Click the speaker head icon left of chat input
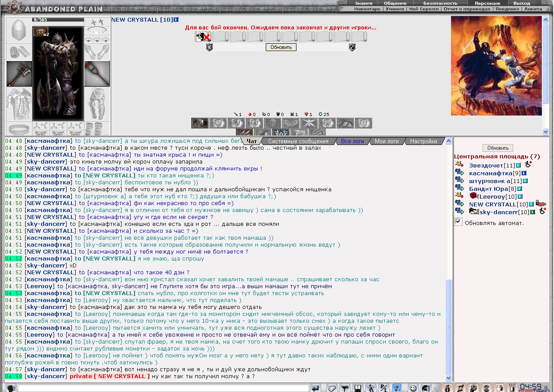Viewport: 554px width, 392px height. (11, 388)
